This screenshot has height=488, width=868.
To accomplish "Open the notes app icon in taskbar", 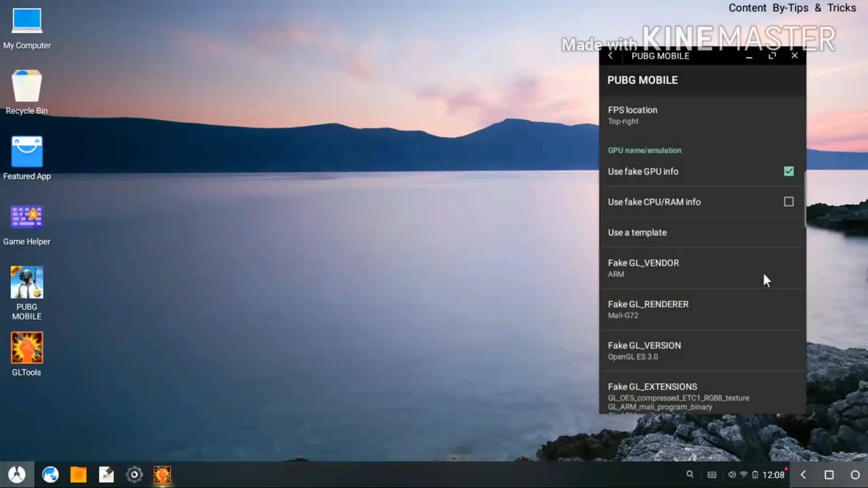I will [106, 474].
